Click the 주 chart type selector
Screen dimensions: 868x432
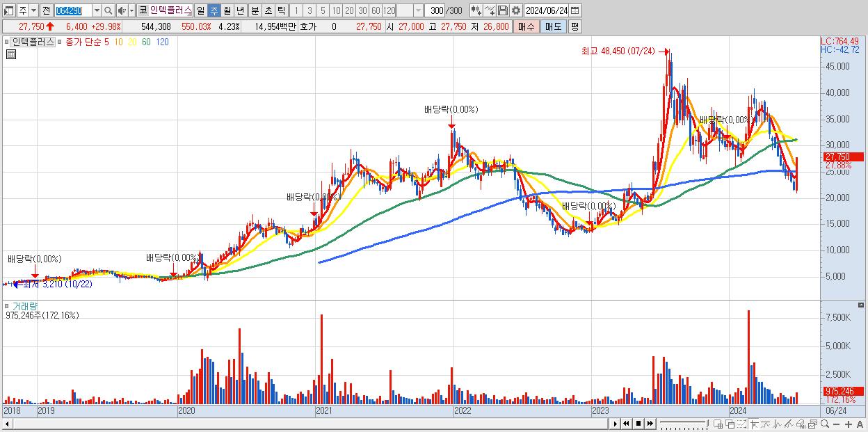coord(23,10)
